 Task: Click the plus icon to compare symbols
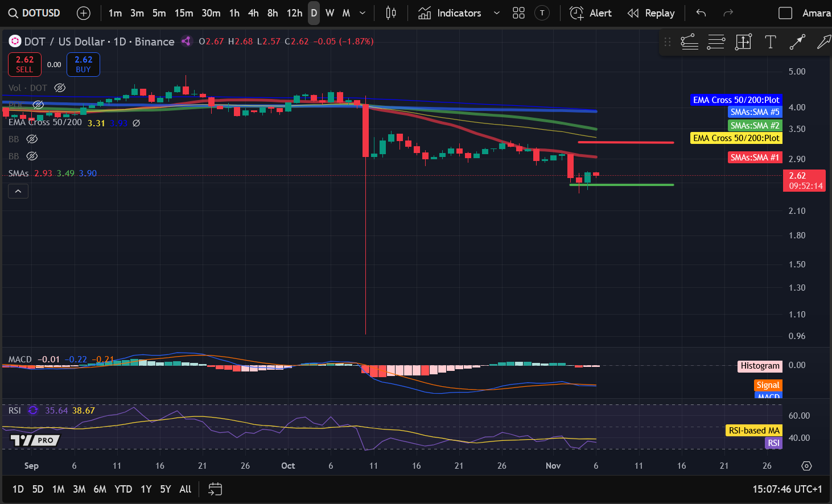tap(83, 13)
